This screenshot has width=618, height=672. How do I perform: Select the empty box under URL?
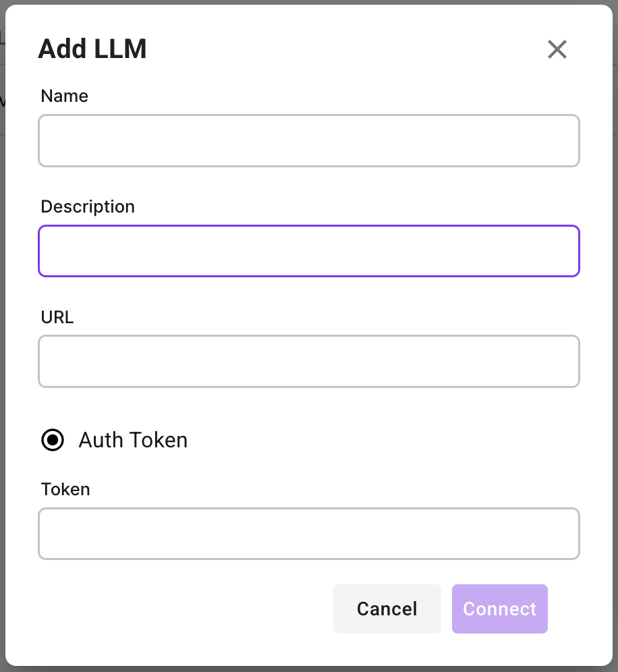309,361
